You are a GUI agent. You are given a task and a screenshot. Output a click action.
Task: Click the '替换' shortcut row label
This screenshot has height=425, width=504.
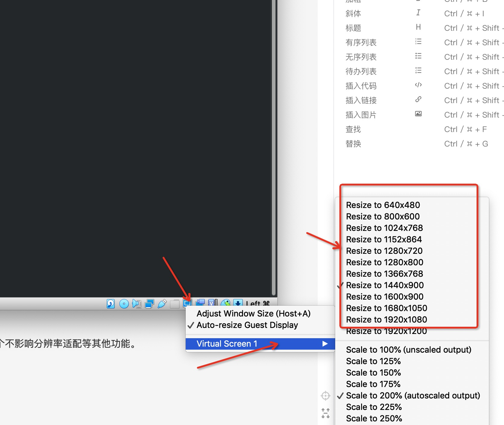353,144
